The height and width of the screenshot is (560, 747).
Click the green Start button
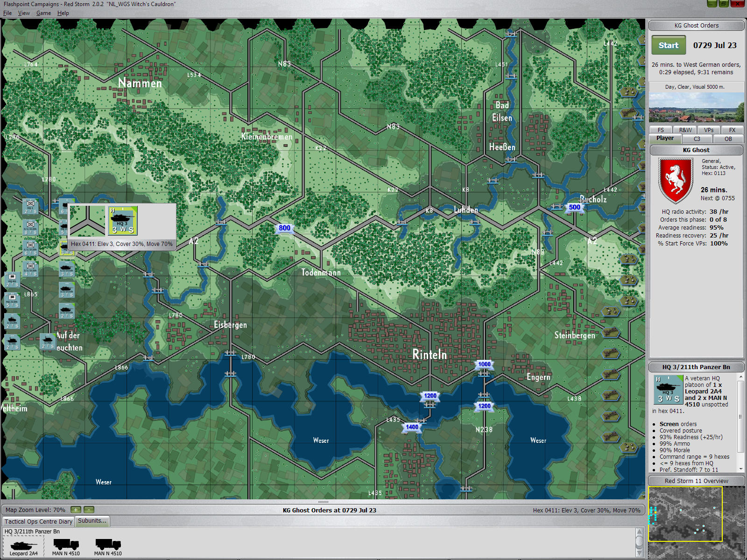click(669, 45)
